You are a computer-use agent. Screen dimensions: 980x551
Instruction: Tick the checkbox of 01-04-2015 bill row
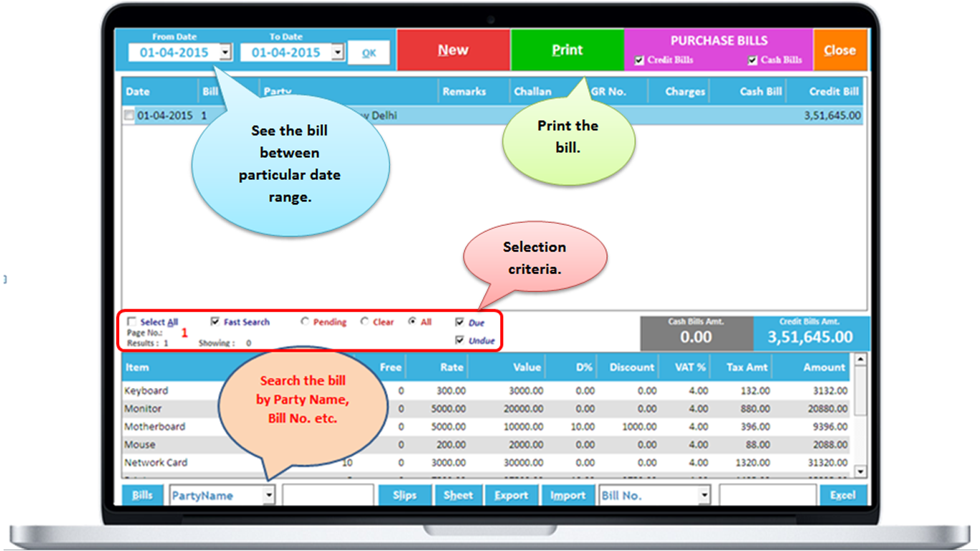[129, 116]
